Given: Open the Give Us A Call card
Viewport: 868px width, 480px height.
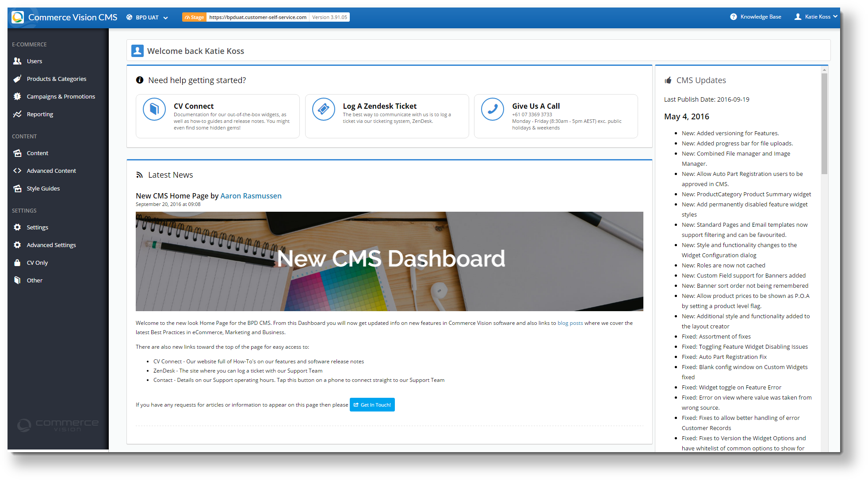Looking at the screenshot, I should [x=556, y=116].
